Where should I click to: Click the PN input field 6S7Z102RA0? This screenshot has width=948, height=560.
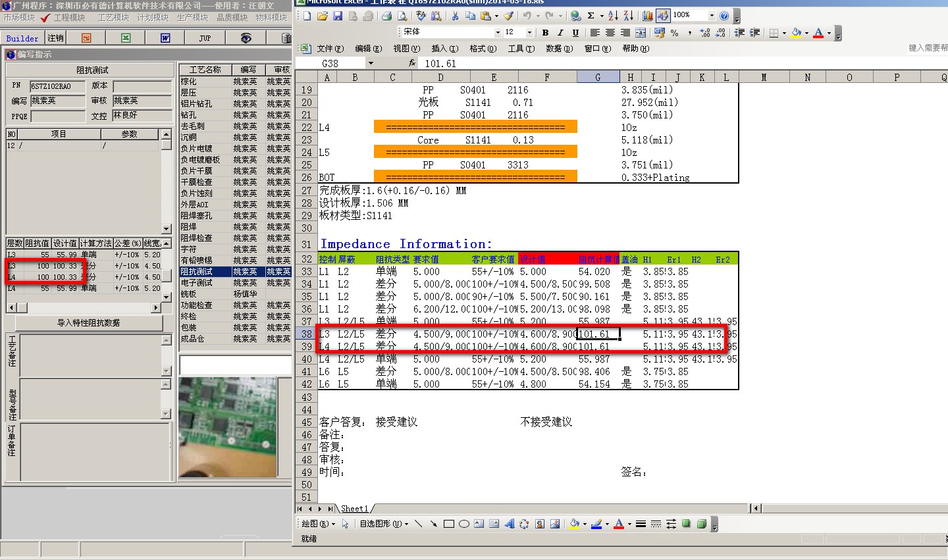[58, 86]
